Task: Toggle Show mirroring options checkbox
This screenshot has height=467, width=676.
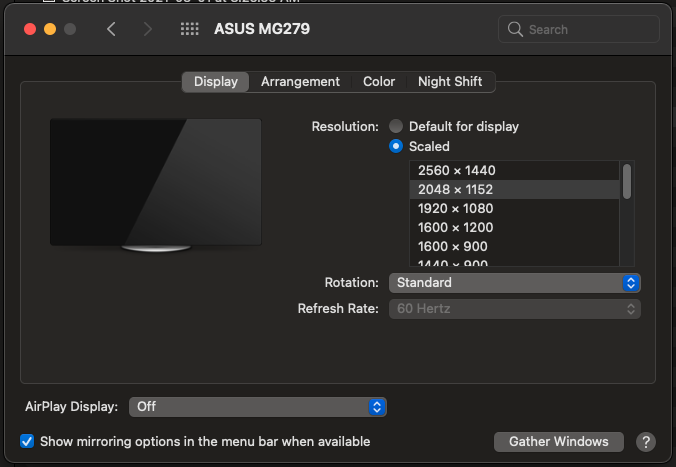Action: point(28,441)
